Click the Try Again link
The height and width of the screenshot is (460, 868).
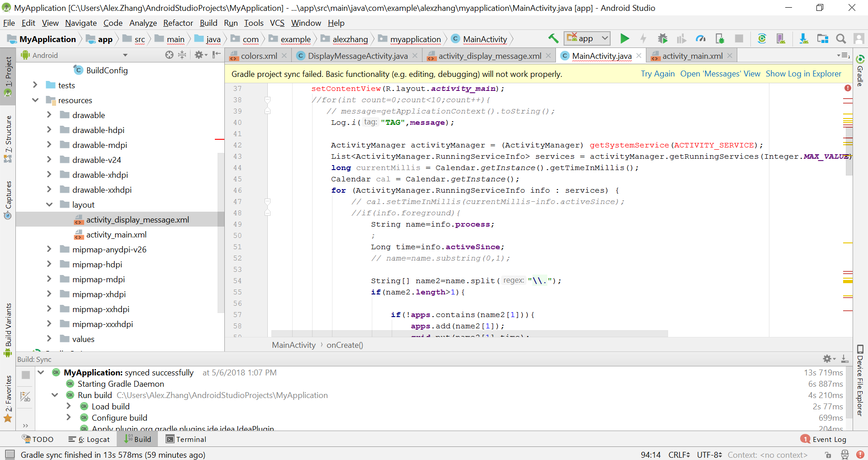658,74
